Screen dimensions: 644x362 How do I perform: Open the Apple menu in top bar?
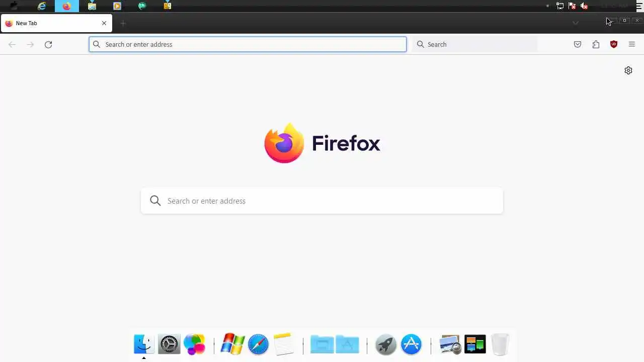[x=14, y=6]
